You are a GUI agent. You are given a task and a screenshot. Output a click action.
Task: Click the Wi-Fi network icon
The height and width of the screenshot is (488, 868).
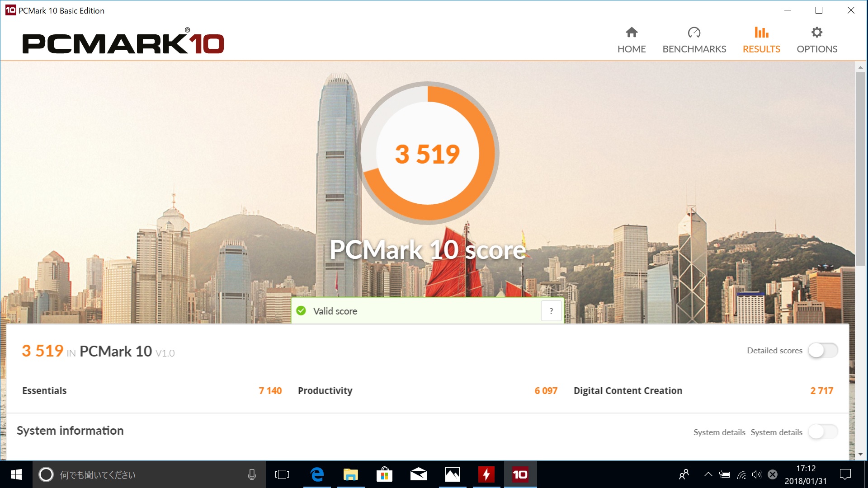pyautogui.click(x=741, y=474)
